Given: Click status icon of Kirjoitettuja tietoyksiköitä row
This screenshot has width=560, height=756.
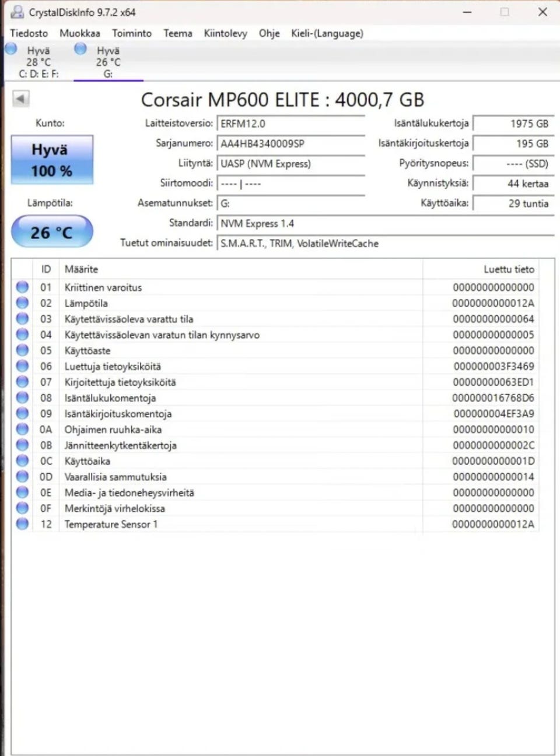Looking at the screenshot, I should click(x=22, y=381).
